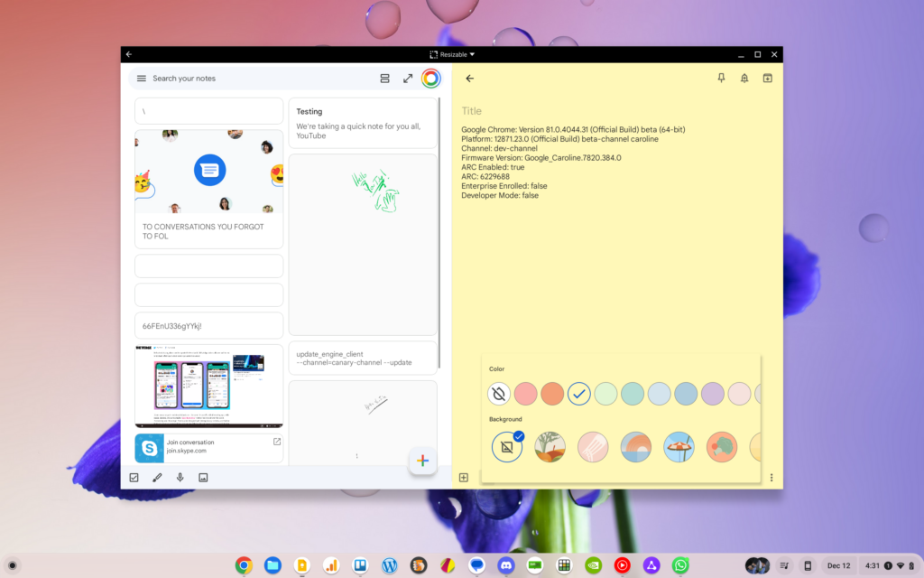
Task: Add a reminder to the note
Action: click(744, 78)
